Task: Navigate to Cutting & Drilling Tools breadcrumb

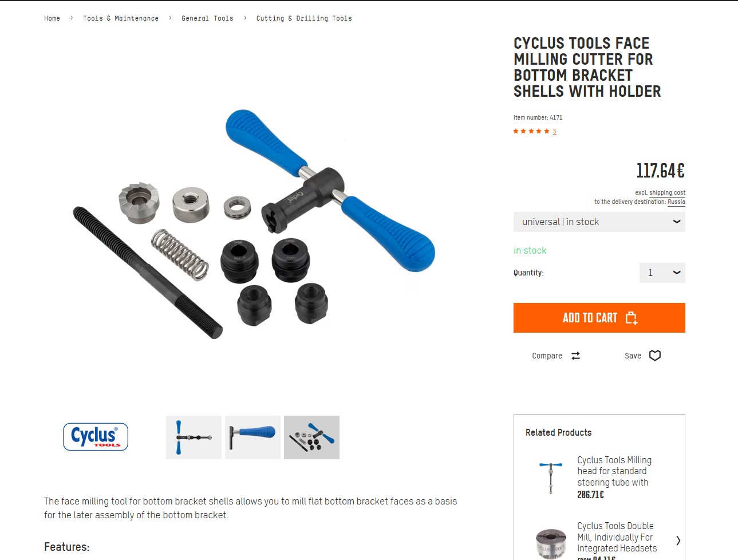Action: coord(304,18)
